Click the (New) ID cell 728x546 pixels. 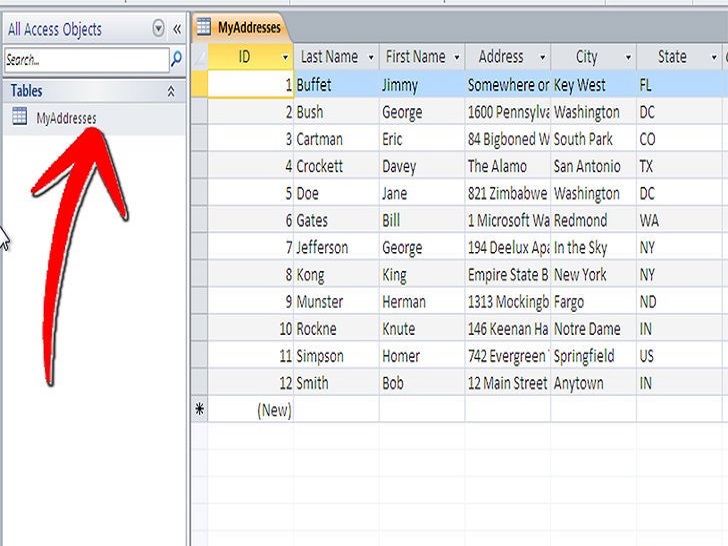250,409
